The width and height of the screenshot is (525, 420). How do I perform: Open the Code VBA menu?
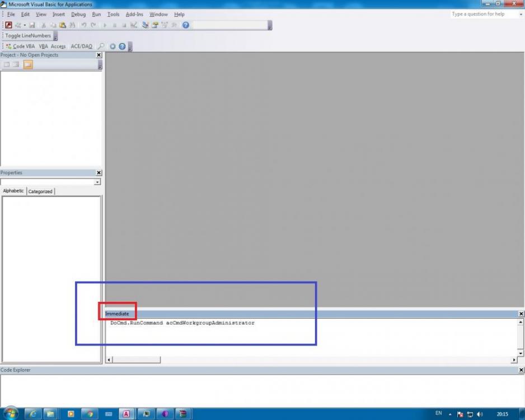coord(20,46)
